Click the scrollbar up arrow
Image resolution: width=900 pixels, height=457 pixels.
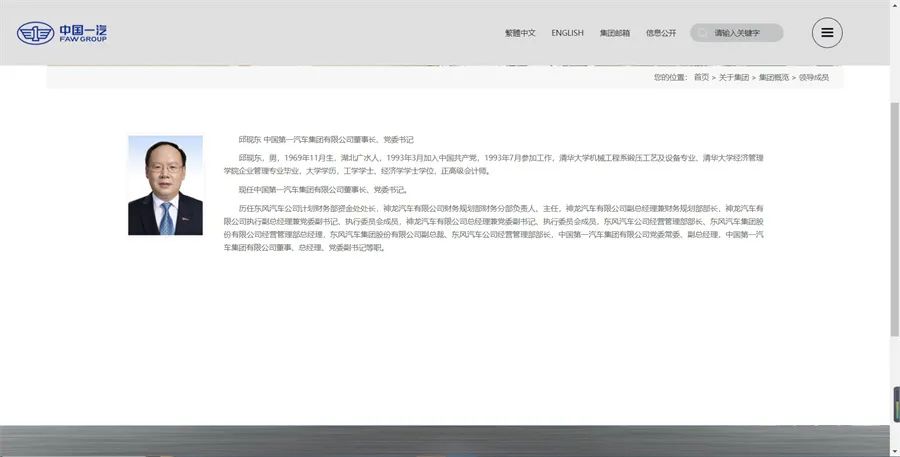pyautogui.click(x=894, y=5)
